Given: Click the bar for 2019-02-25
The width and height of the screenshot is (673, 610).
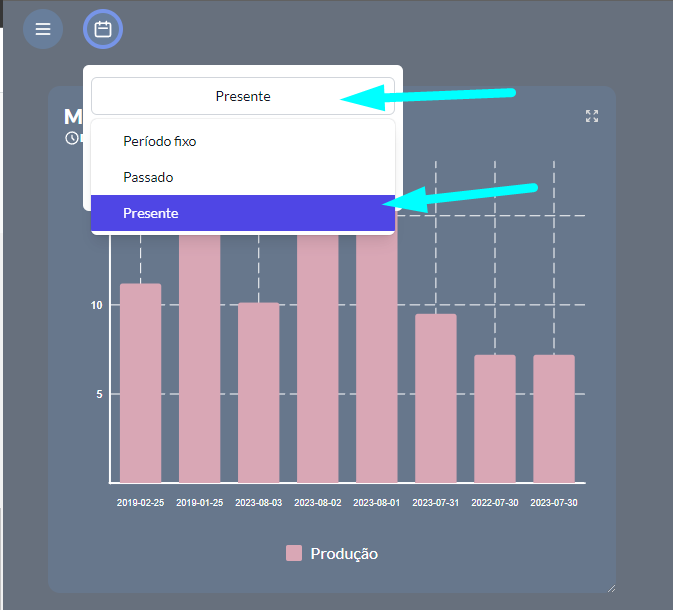Looking at the screenshot, I should [x=140, y=383].
